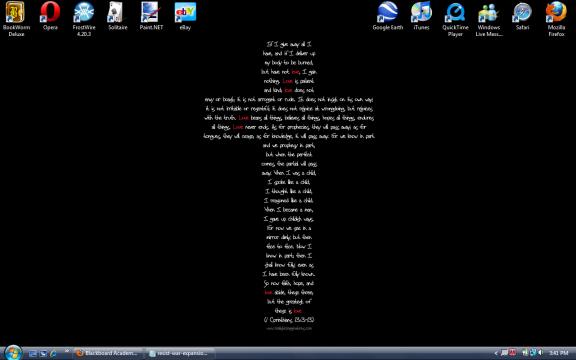Launch the Opera browser shortcut

click(x=50, y=15)
